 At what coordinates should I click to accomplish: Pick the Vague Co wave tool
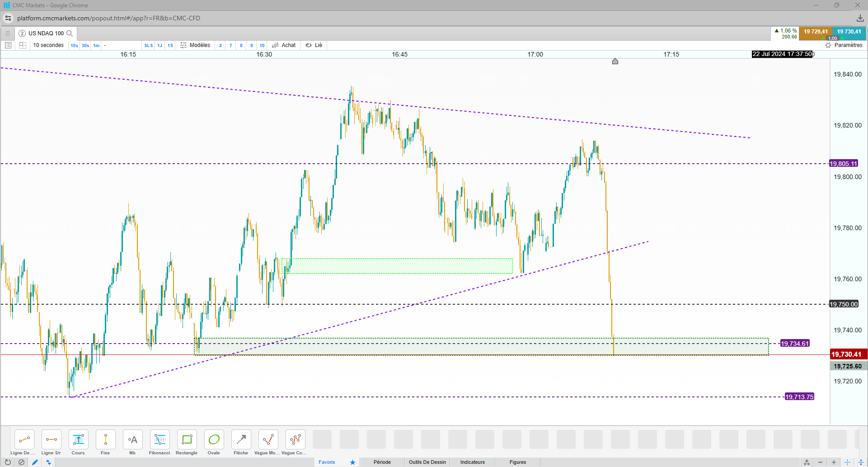[296, 439]
